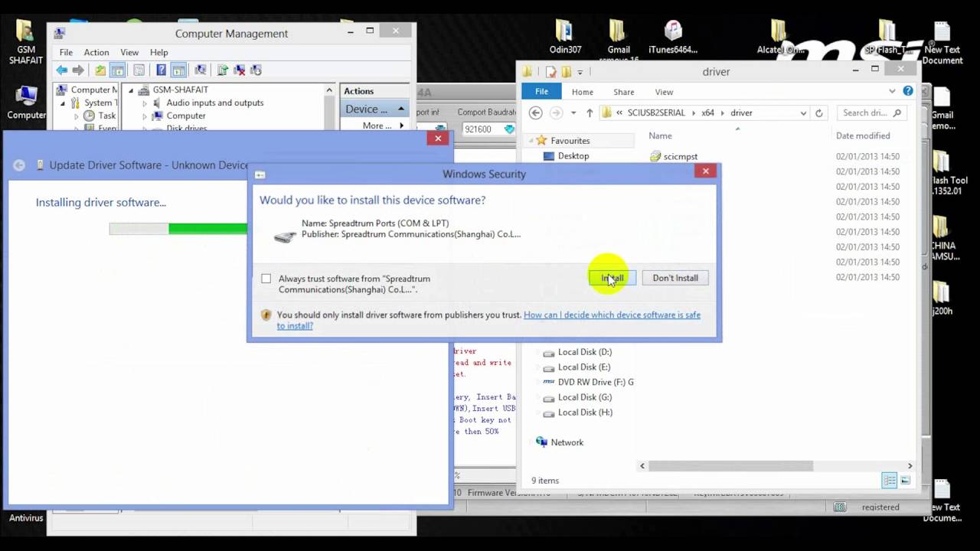Image resolution: width=980 pixels, height=551 pixels.
Task: Select Favourites in explorer navigation pane
Action: pyautogui.click(x=570, y=141)
